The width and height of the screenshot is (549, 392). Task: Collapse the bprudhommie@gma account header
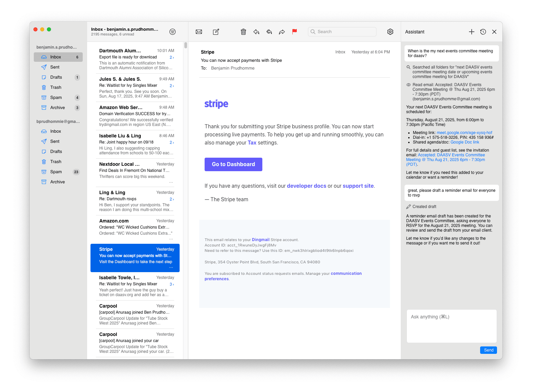tap(58, 122)
